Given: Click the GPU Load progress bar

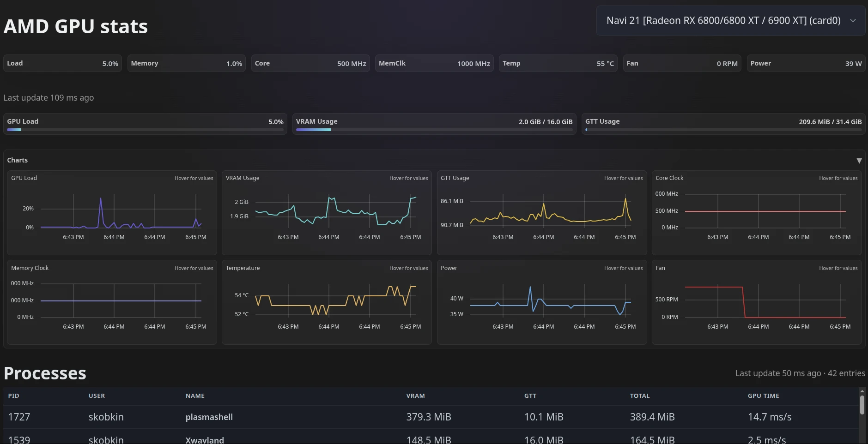Looking at the screenshot, I should (x=145, y=130).
